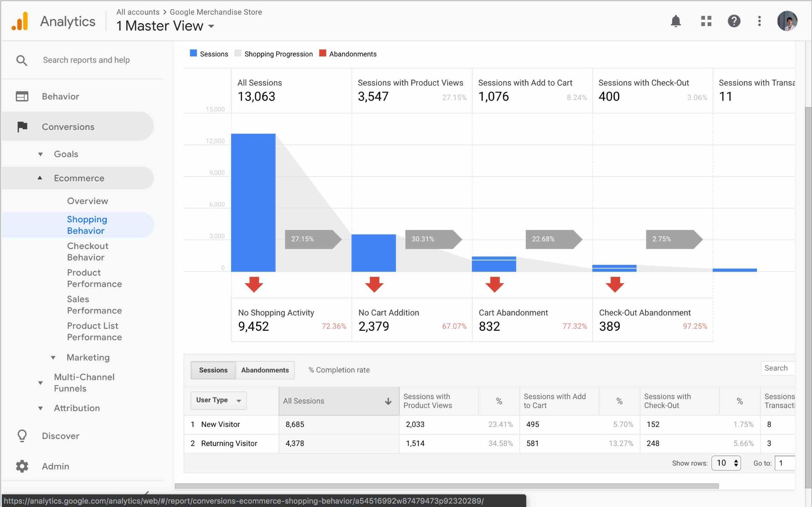Expand the Goals section in sidebar

66,154
